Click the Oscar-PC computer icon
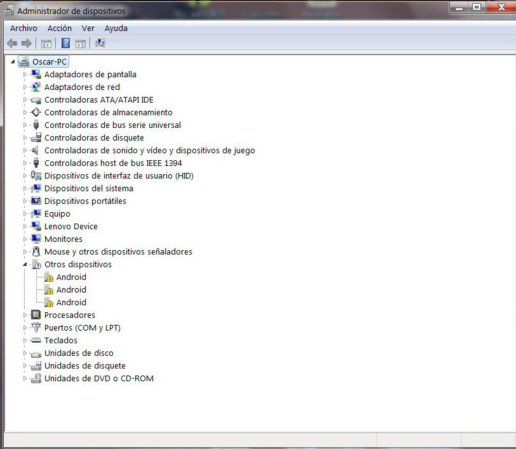This screenshot has height=449, width=516. (24, 62)
